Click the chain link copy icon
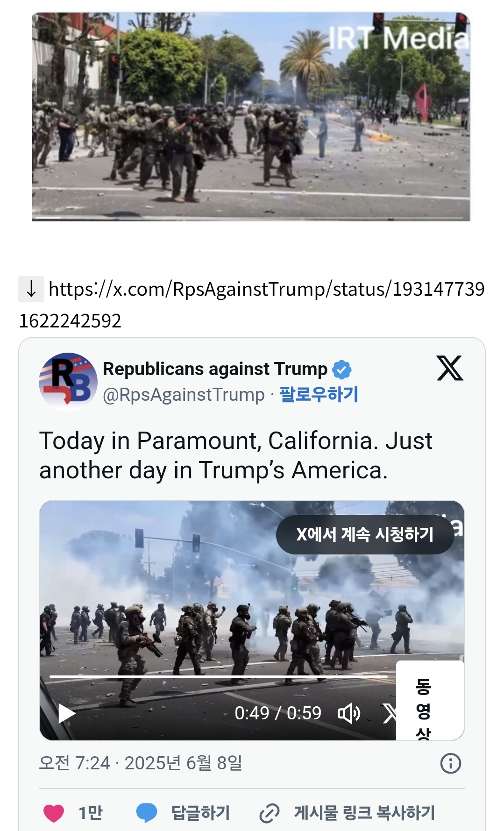Screen dimensions: 504x831 click(x=270, y=813)
